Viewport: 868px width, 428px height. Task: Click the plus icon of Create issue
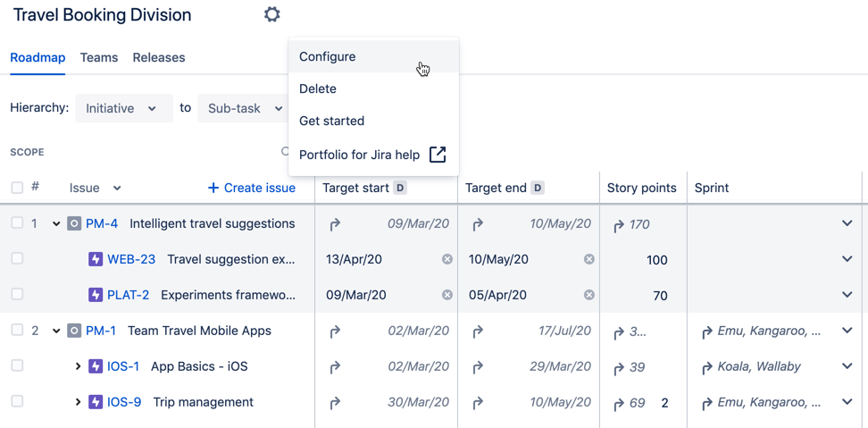tap(213, 189)
